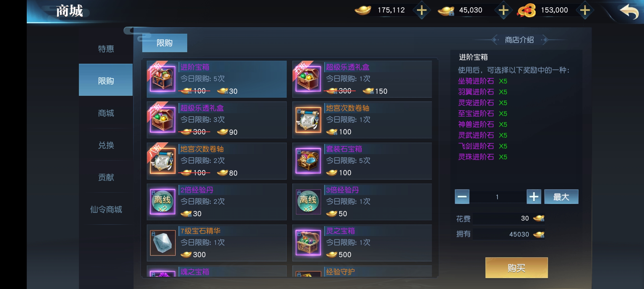Click the 购买 purchase button
Image resolution: width=644 pixels, height=289 pixels.
516,268
